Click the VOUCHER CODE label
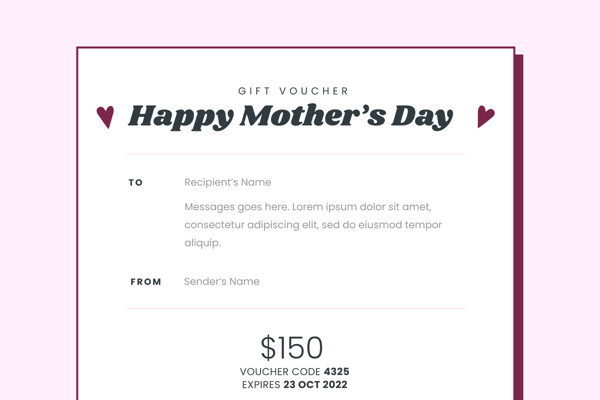 pos(280,372)
